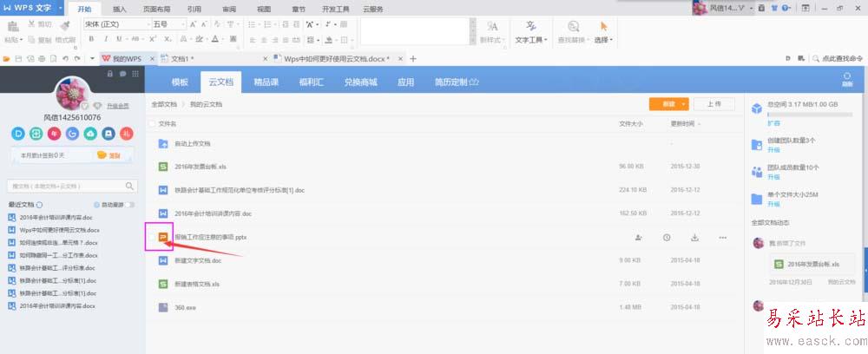The width and height of the screenshot is (868, 354).
Task: Click the lock icon above avatar
Action: (x=110, y=74)
